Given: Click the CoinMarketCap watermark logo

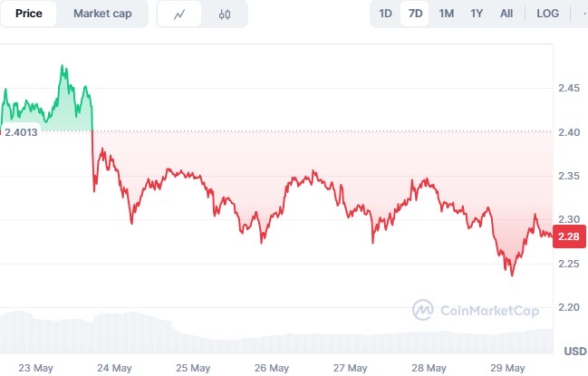Looking at the screenshot, I should point(476,310).
